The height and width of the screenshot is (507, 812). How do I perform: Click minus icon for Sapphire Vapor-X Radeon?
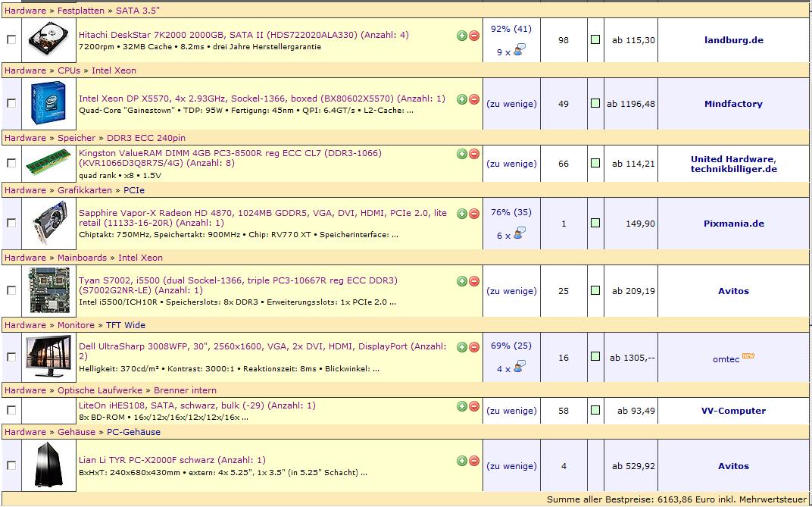474,214
